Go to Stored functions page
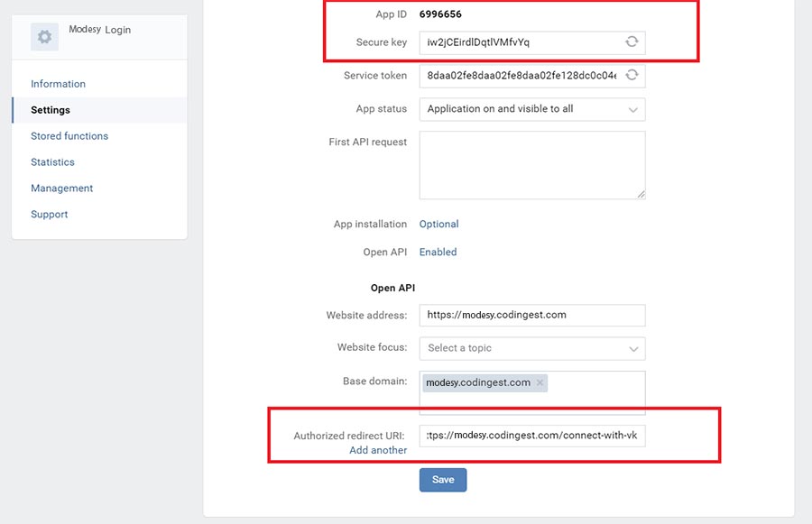Viewport: 812px width, 524px height. click(69, 136)
